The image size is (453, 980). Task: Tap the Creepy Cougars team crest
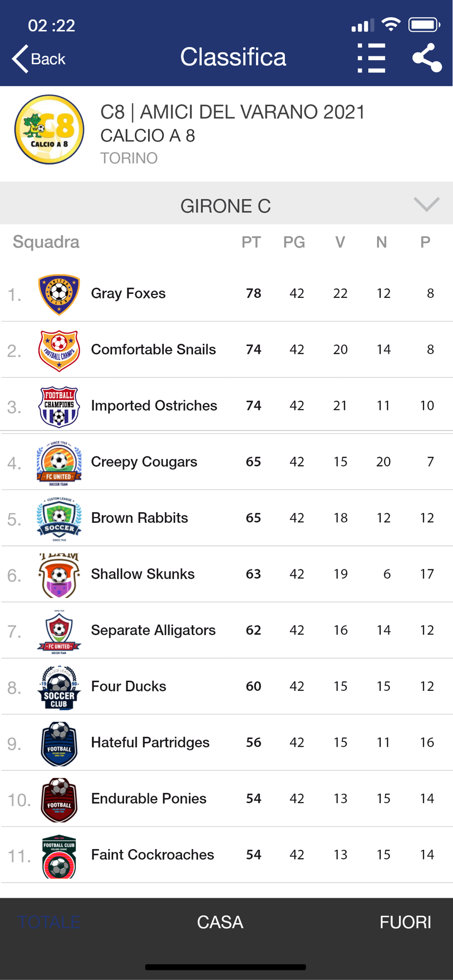(x=59, y=463)
